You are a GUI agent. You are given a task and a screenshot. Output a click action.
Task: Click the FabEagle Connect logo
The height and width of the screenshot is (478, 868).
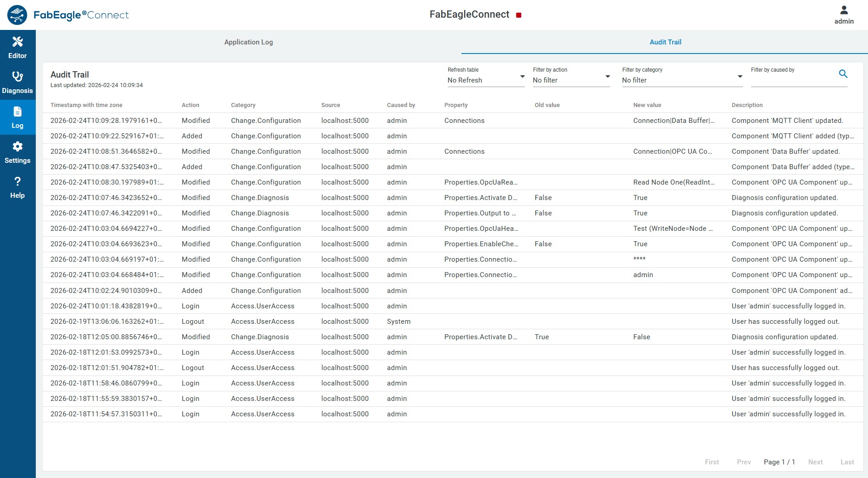tap(68, 15)
